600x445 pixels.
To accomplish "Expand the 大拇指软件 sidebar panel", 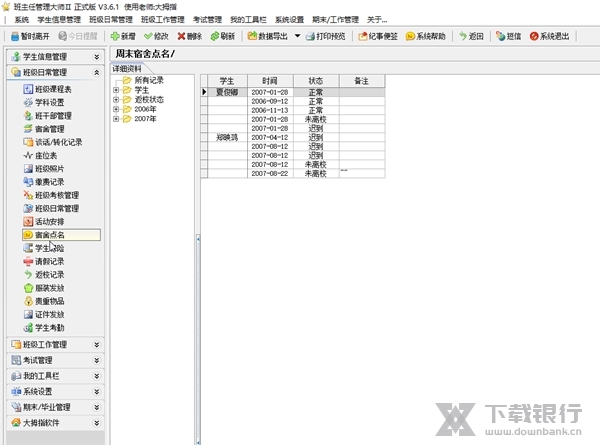I will [96, 423].
